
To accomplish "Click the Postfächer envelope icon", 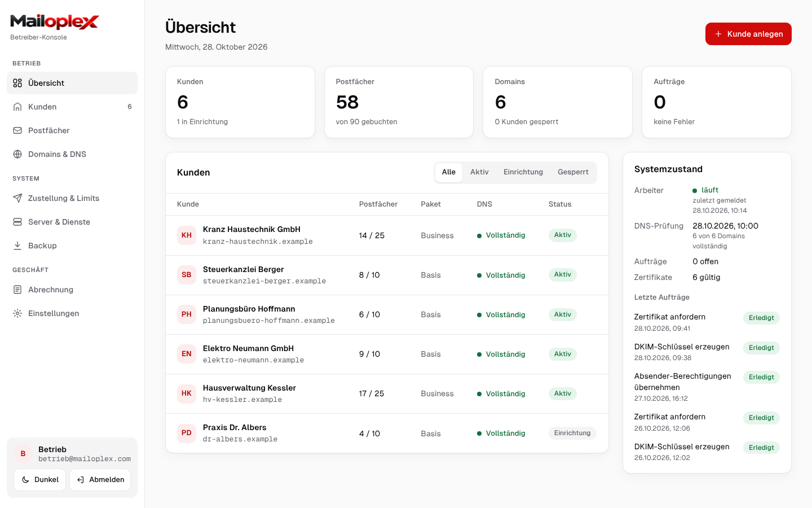I will 17,130.
